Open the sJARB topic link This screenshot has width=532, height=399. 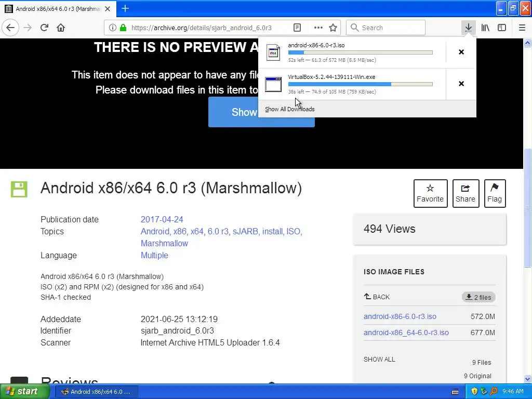click(x=246, y=231)
